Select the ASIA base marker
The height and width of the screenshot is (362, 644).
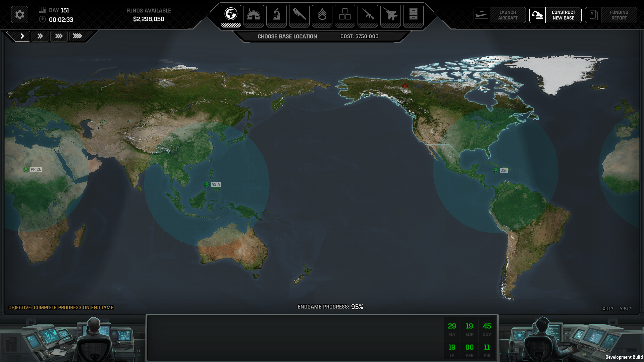207,184
